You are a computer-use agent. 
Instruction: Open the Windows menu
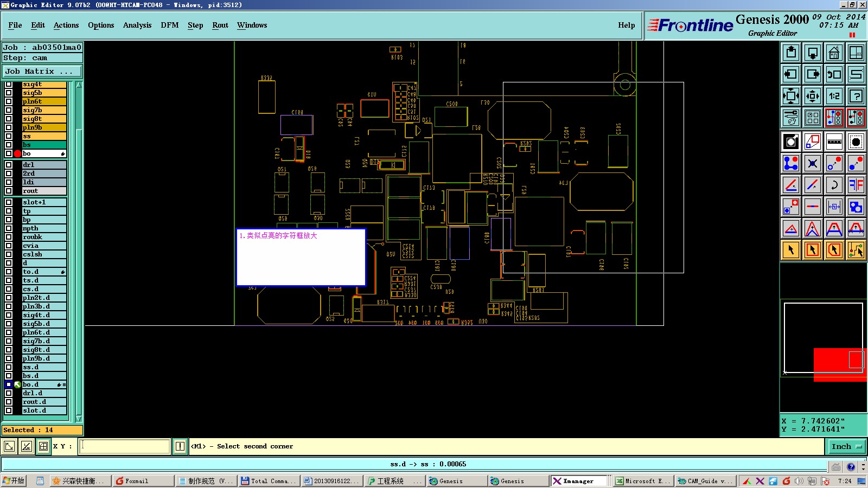pos(252,25)
